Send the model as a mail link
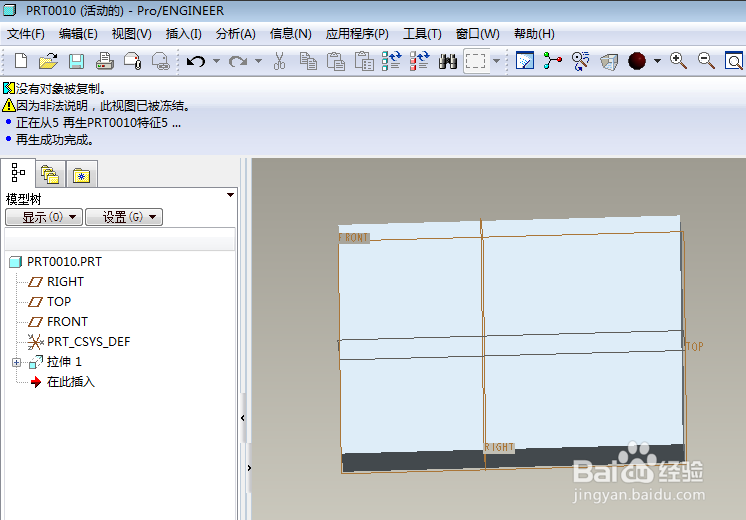Viewport: 746px width, 520px height. pos(161,61)
